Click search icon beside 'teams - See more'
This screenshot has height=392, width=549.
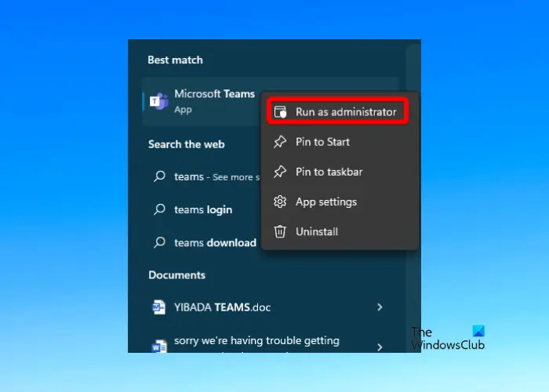pos(159,176)
